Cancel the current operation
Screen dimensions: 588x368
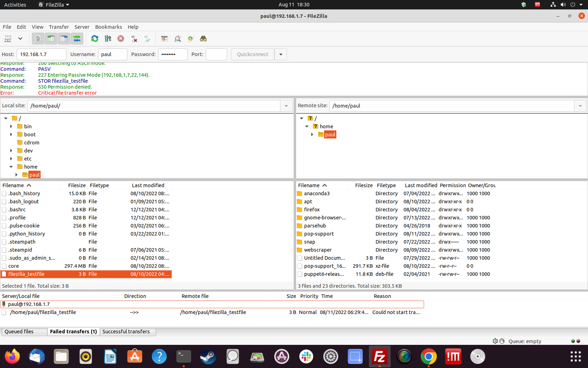[121, 39]
